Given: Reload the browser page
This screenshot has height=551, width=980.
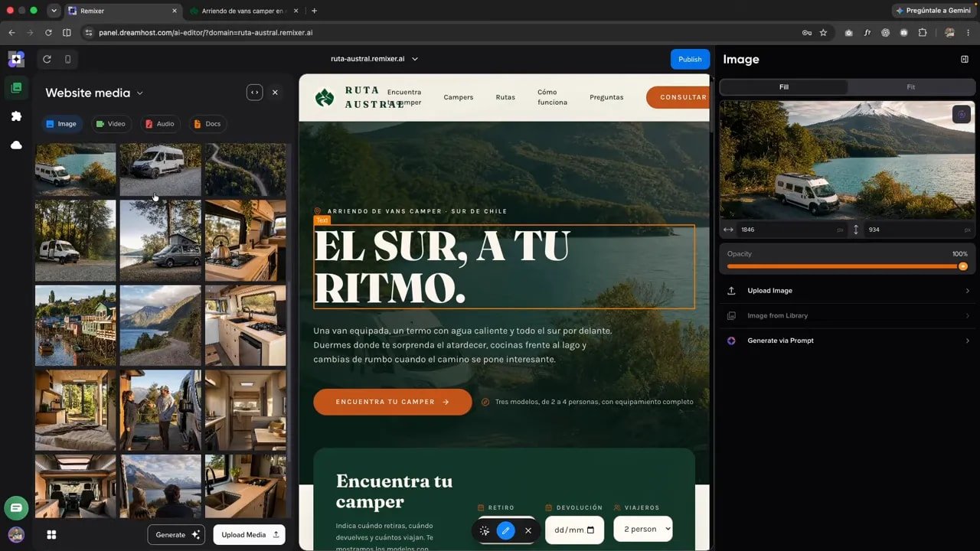Looking at the screenshot, I should pyautogui.click(x=48, y=33).
